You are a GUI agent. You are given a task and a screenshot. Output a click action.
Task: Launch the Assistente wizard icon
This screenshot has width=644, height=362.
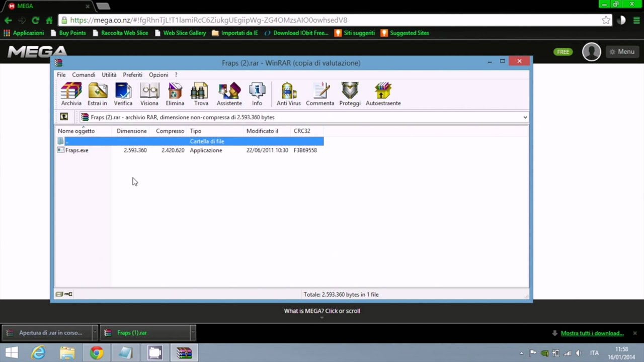pyautogui.click(x=229, y=95)
